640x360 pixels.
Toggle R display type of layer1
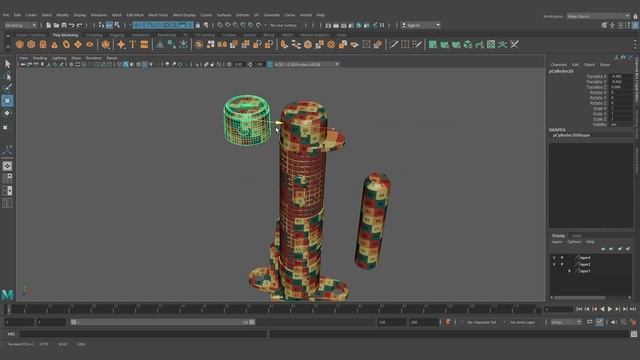(x=570, y=271)
